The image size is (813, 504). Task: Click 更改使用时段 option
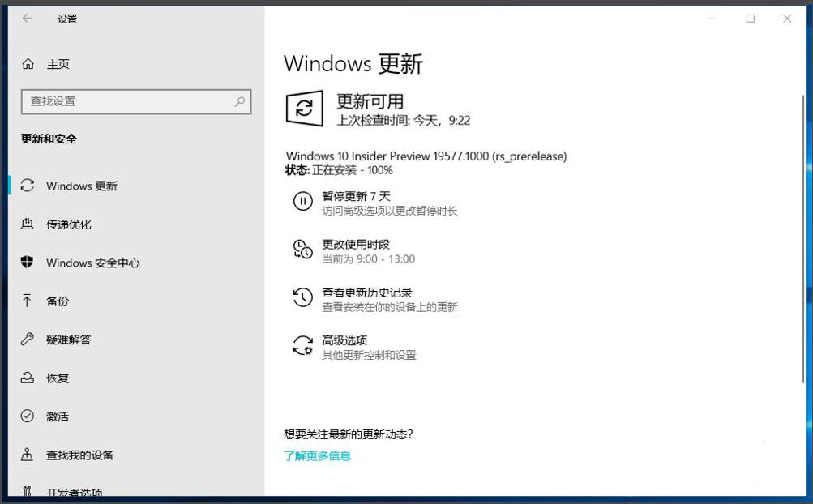[x=356, y=244]
